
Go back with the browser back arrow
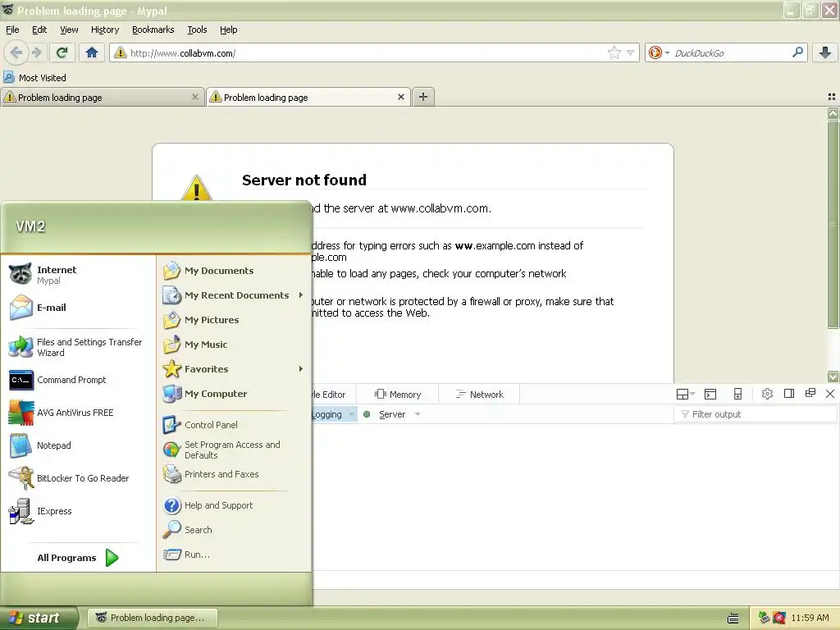tap(16, 52)
